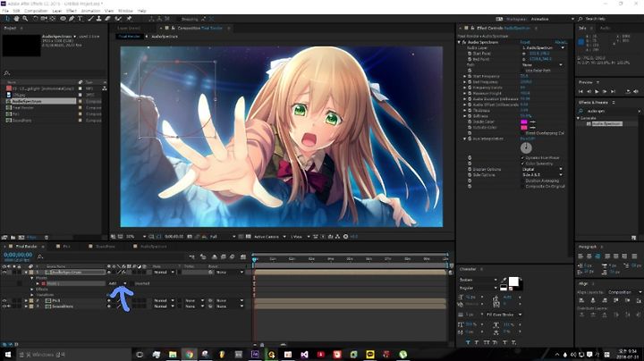Select the Rotation tool
644x361 pixels.
[x=35, y=19]
